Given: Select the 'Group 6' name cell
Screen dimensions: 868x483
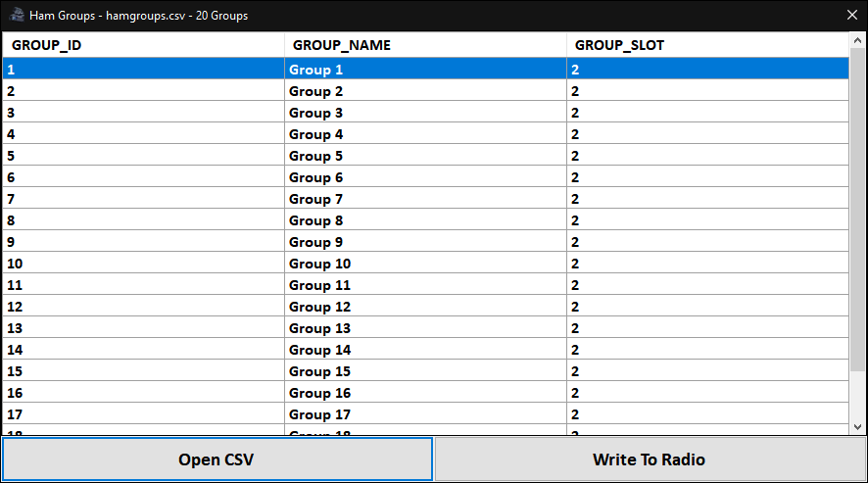Looking at the screenshot, I should [x=426, y=177].
